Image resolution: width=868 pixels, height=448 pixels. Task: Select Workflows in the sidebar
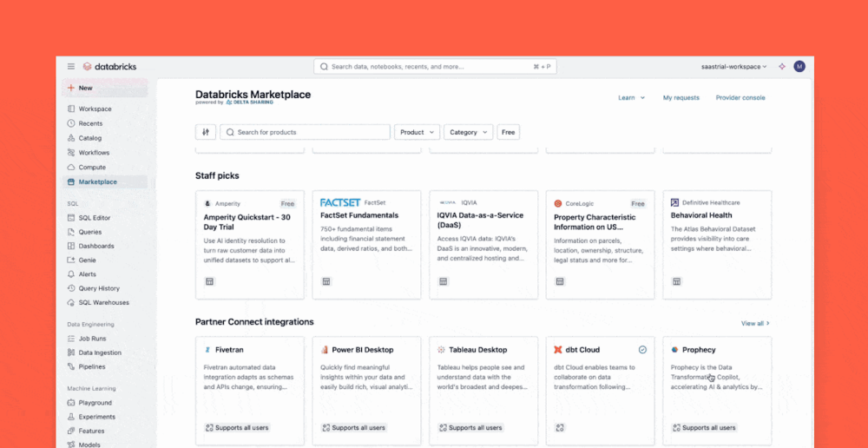[105, 152]
